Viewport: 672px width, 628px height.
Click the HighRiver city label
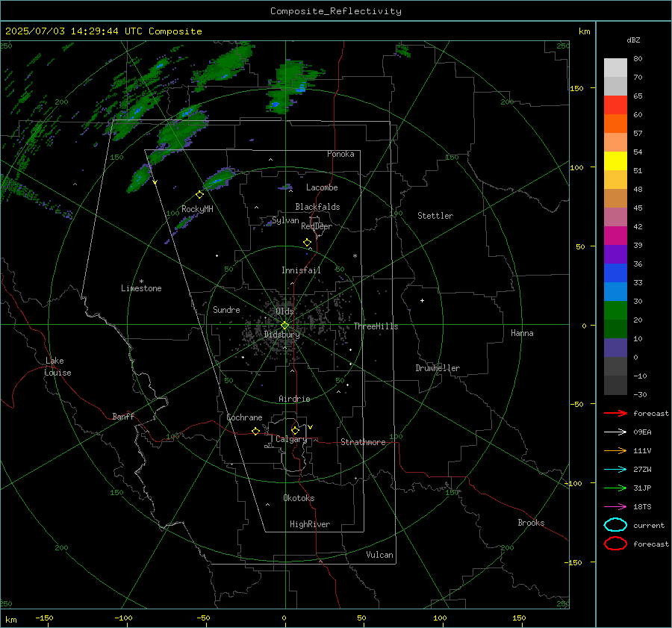(x=310, y=524)
